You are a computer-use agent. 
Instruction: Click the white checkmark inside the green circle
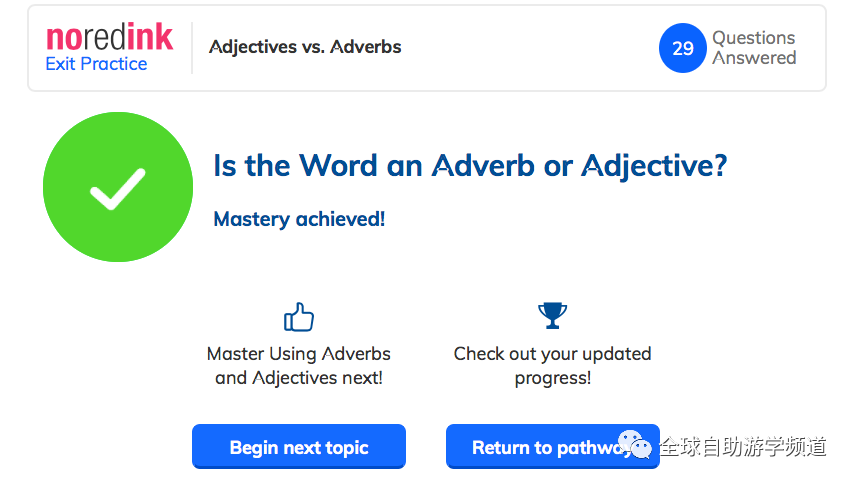tap(118, 189)
